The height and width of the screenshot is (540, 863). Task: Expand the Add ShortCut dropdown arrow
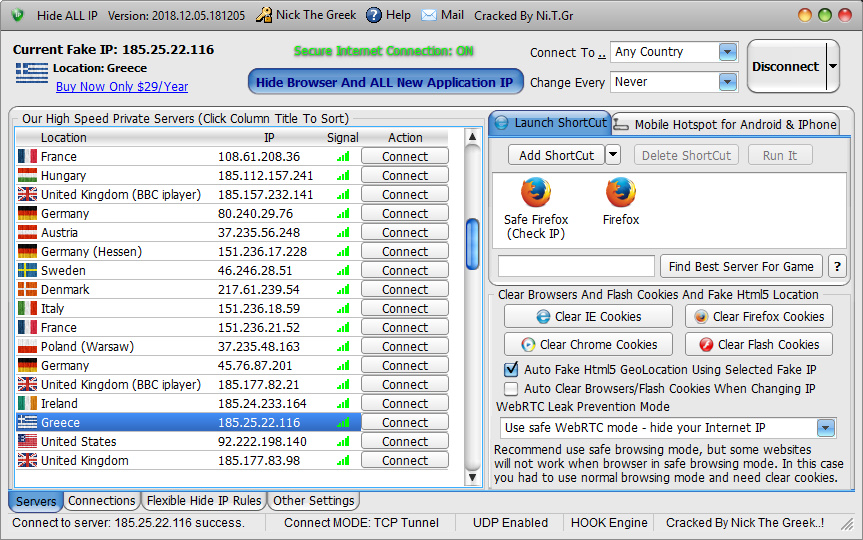613,155
